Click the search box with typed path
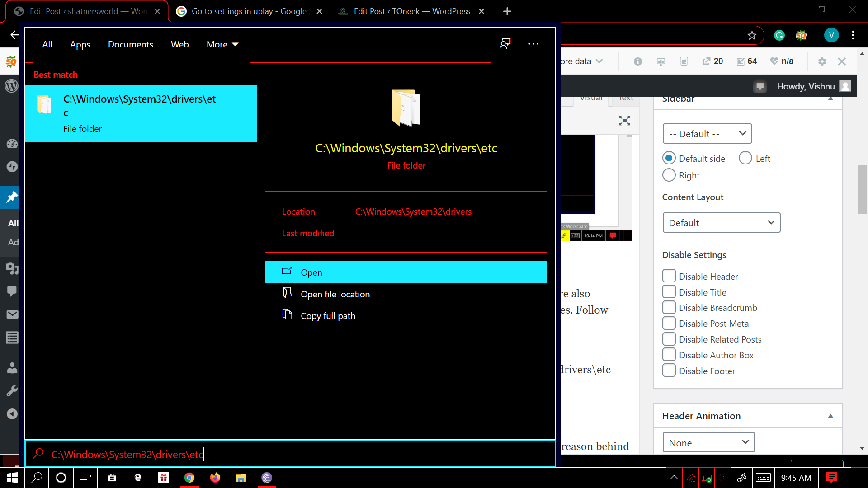868x488 pixels. pyautogui.click(x=290, y=454)
